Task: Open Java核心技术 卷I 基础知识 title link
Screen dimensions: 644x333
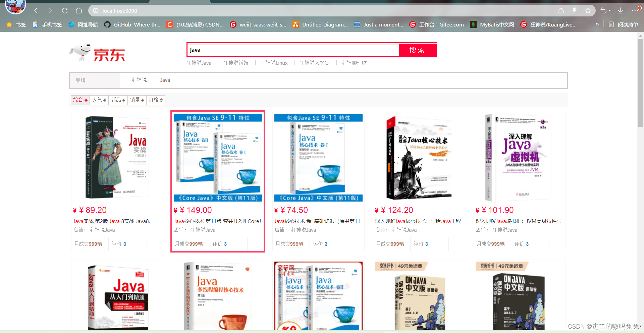Action: coord(317,221)
